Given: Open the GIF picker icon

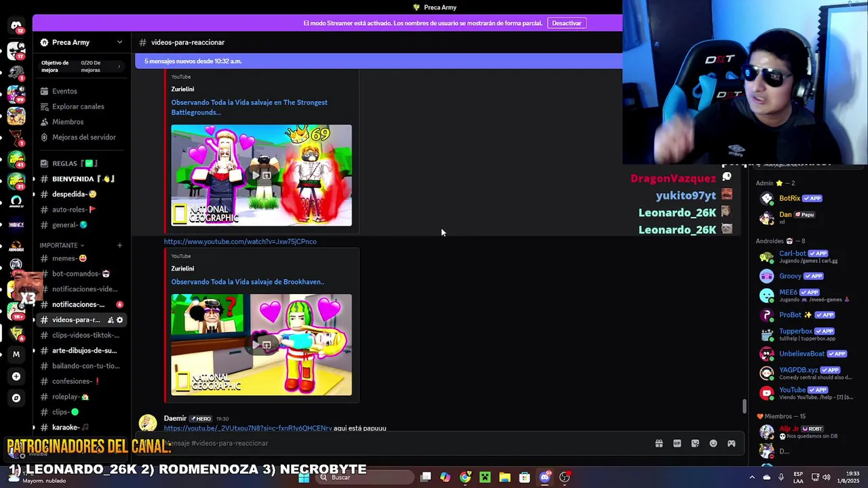Looking at the screenshot, I should click(677, 443).
